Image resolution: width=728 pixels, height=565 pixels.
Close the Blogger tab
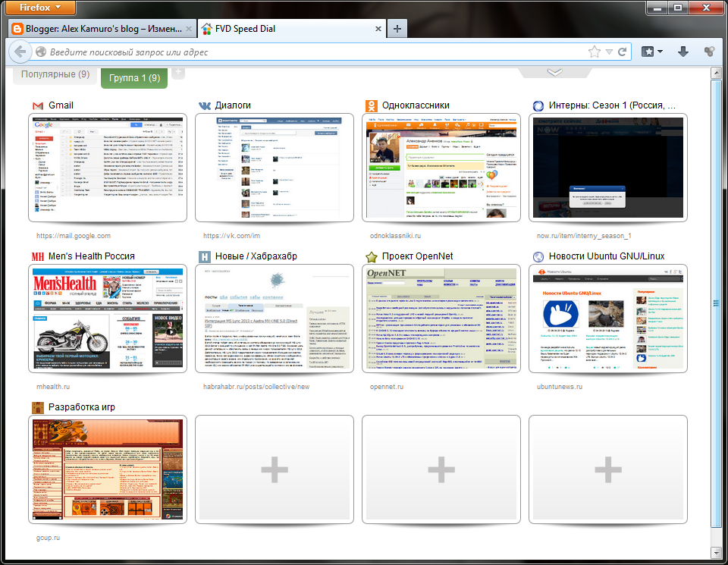point(189,29)
